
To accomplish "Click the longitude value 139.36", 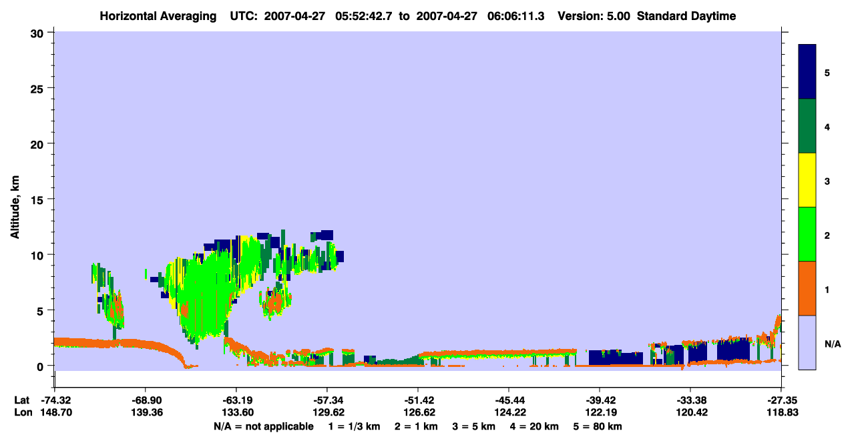I will click(x=146, y=412).
